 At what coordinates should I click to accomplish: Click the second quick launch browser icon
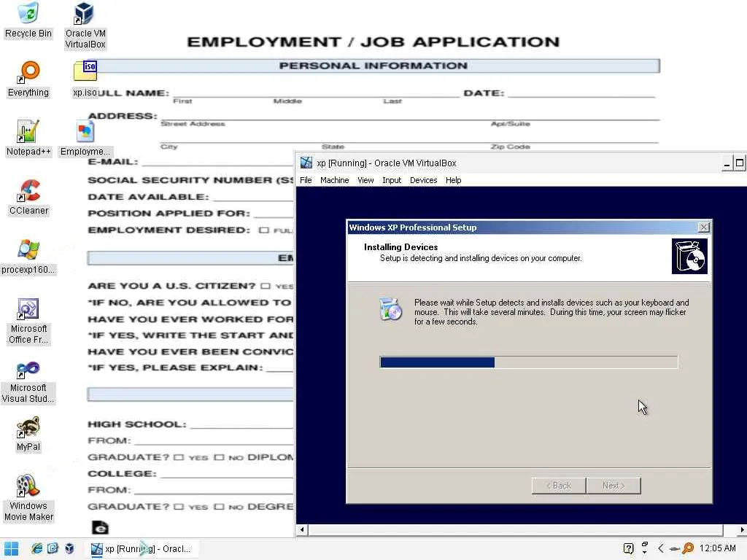point(53,548)
